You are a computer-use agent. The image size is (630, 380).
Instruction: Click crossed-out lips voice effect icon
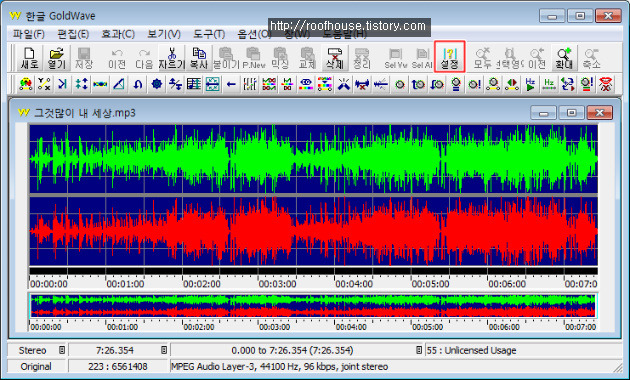[x=605, y=84]
